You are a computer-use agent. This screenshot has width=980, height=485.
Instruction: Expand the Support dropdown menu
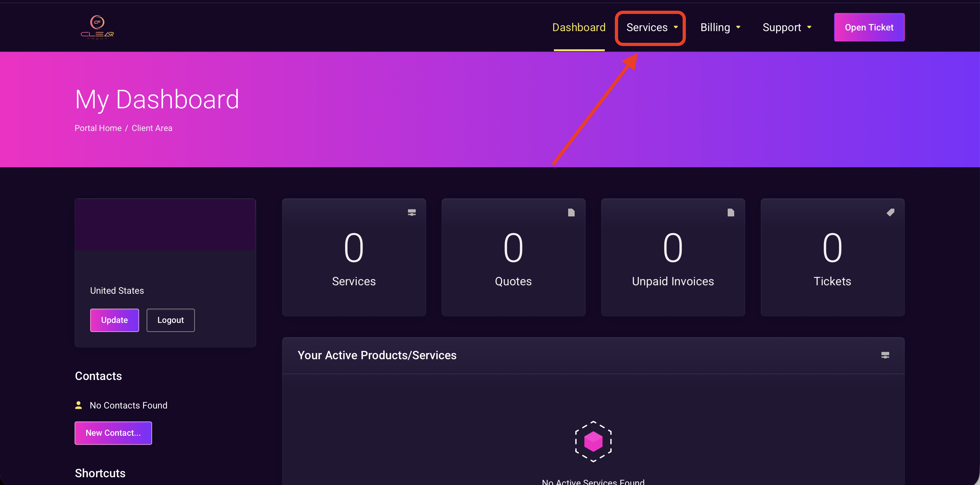click(x=786, y=27)
